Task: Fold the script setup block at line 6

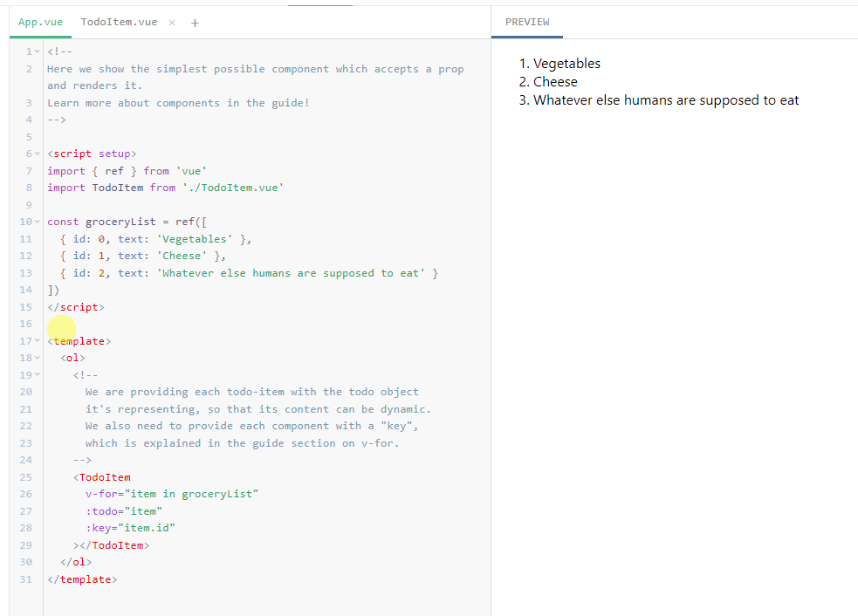Action: [x=38, y=154]
